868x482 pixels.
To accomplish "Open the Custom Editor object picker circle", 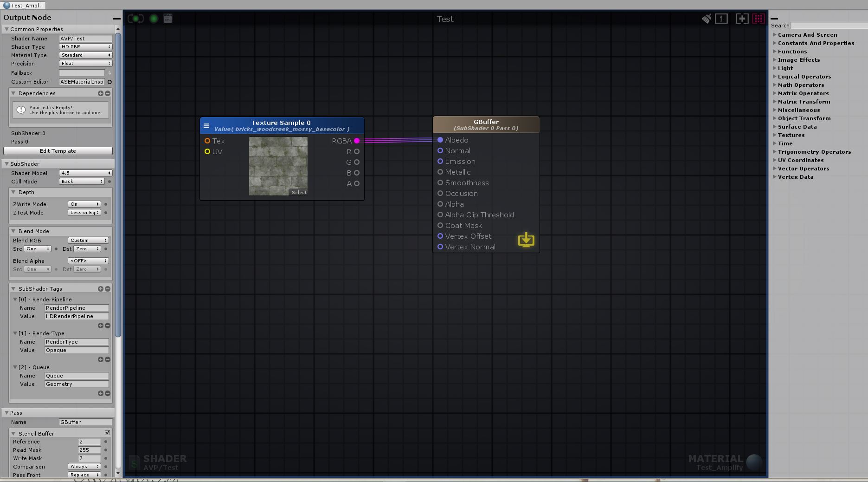I will [x=109, y=82].
